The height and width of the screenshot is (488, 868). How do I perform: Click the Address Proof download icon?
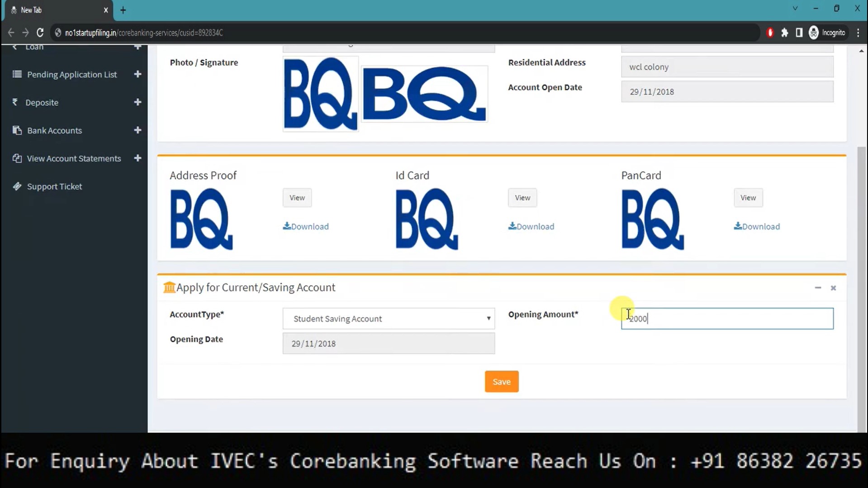click(287, 226)
